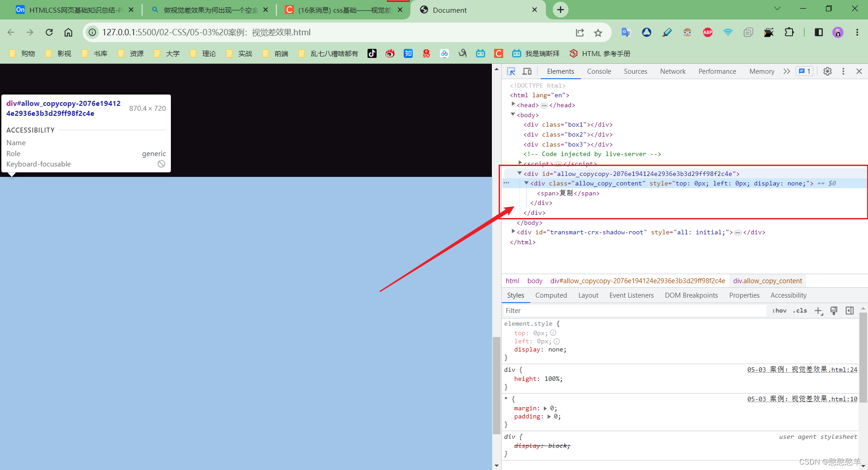This screenshot has width=868, height=470.
Task: Open the Weibo bookmark icon
Action: pos(390,53)
